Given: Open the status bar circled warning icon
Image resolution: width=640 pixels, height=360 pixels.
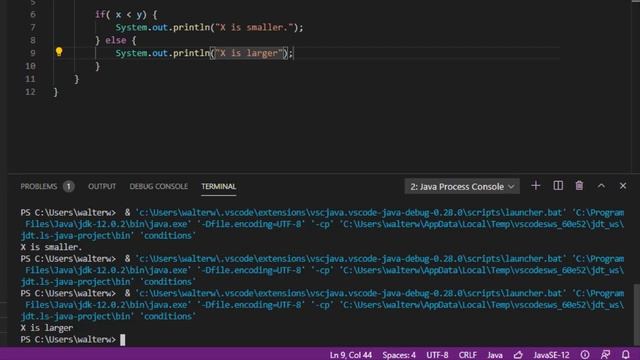Looking at the screenshot, I should point(585,355).
